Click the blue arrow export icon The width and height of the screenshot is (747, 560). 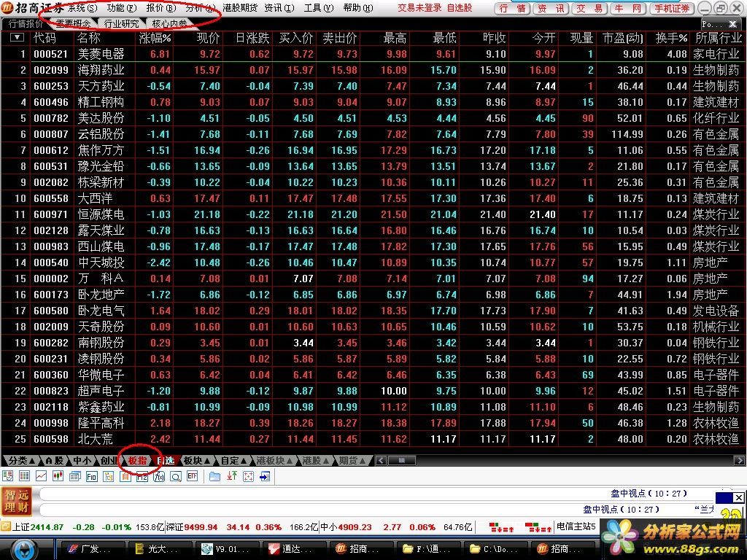266,476
